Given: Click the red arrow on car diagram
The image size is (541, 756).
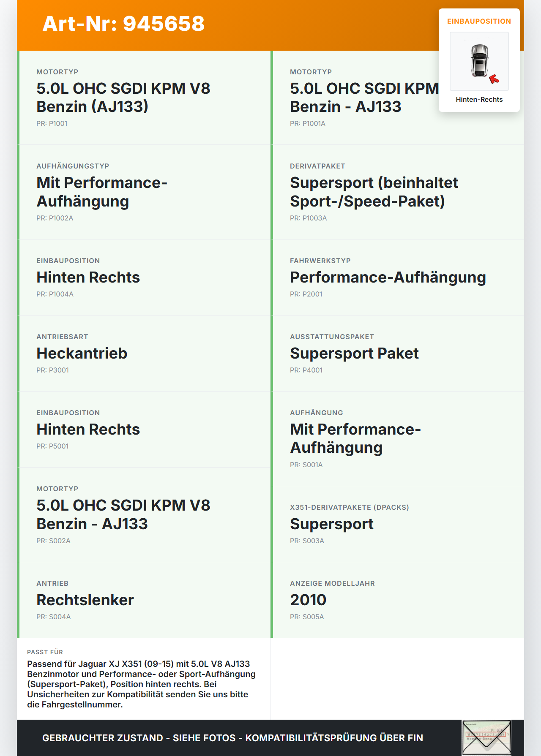Looking at the screenshot, I should pyautogui.click(x=494, y=79).
